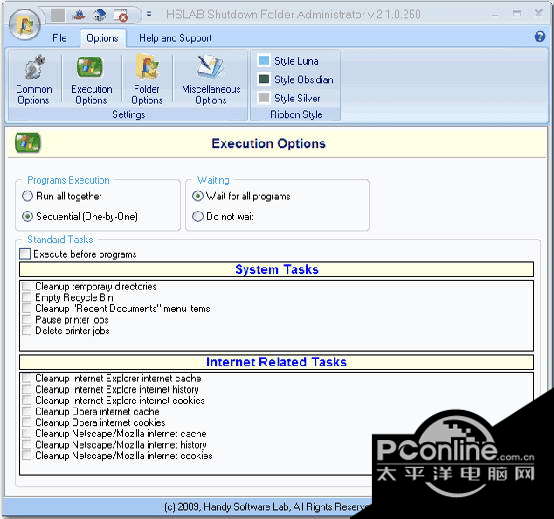Screen dimensions: 554x519
Task: Maximize the Shutdown Folder Administrator window
Action: [x=517, y=13]
